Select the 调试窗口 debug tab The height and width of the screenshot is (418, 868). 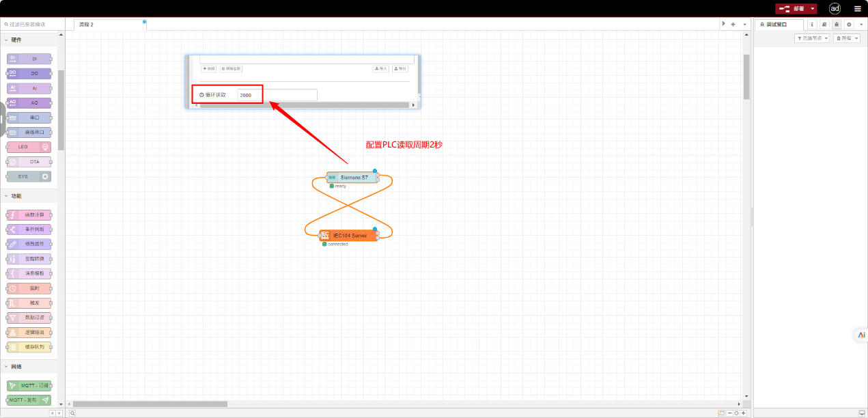coord(779,24)
